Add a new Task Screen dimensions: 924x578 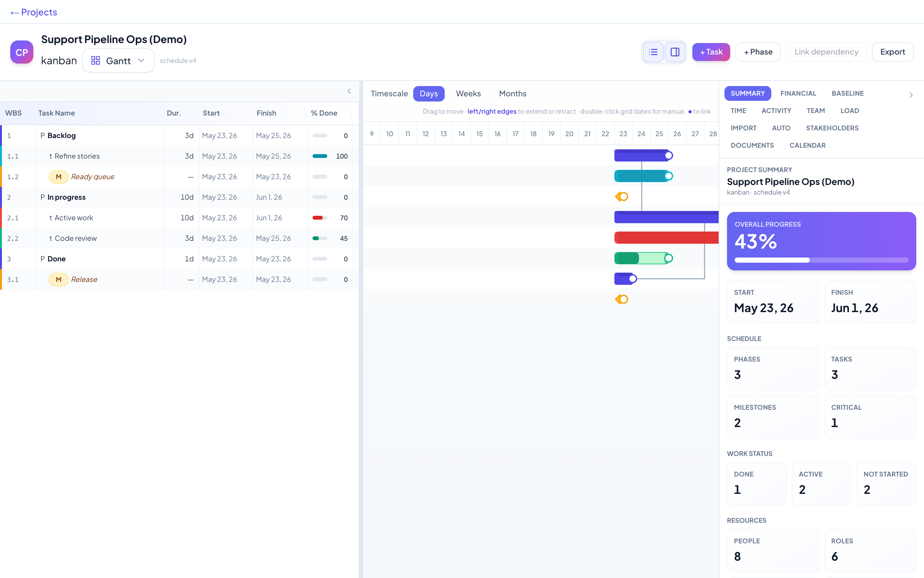pos(711,52)
